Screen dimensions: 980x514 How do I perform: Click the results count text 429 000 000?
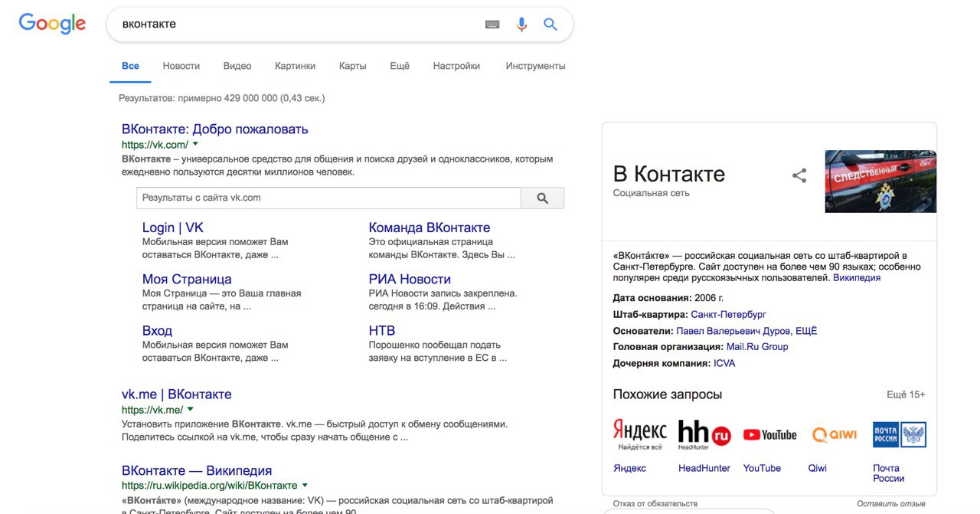click(x=221, y=98)
